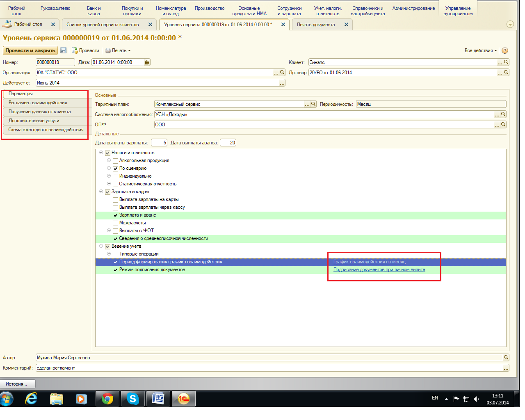The image size is (525, 420).
Task: Open tariff plan magnifier icon
Action: 313,104
